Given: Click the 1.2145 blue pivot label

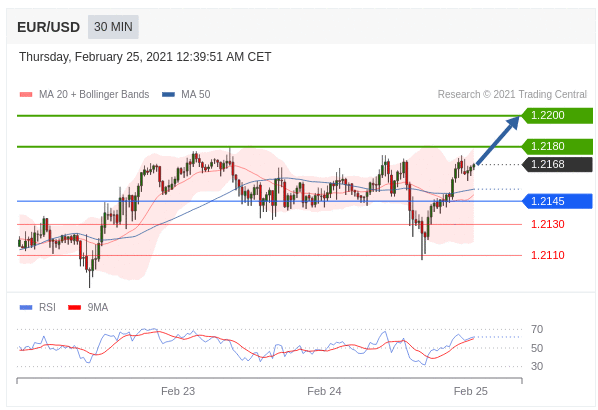Looking at the screenshot, I should pos(557,201).
